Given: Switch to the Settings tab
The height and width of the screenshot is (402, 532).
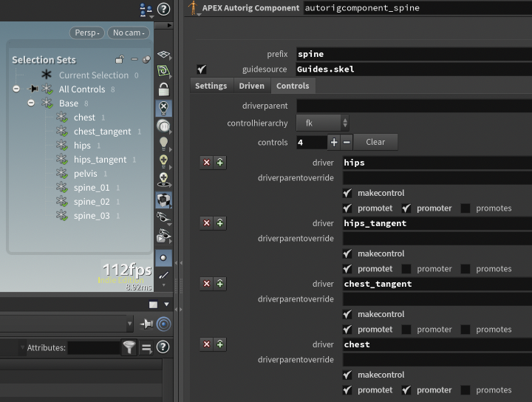Looking at the screenshot, I should coord(211,86).
